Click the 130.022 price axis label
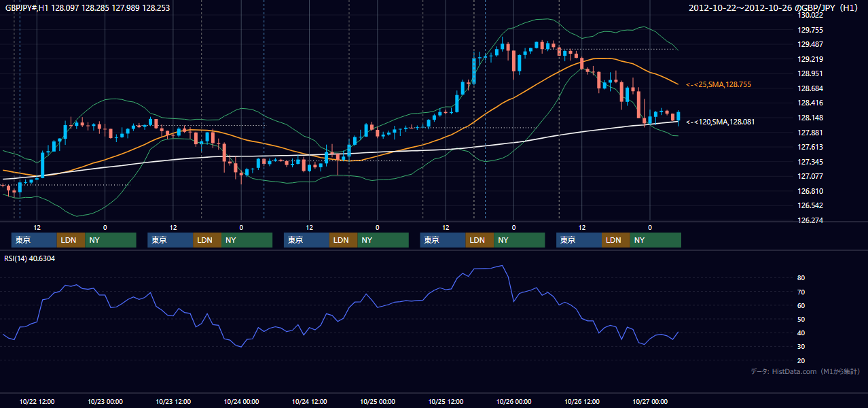 pos(811,15)
